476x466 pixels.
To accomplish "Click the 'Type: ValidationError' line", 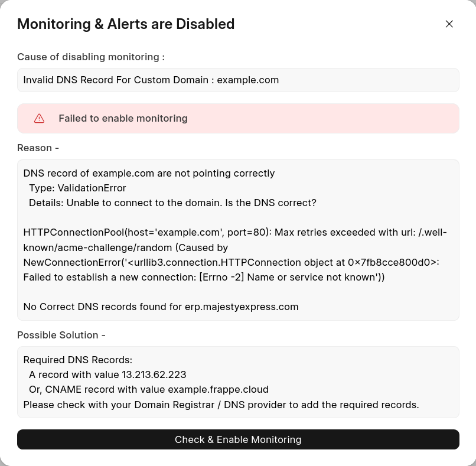I will pyautogui.click(x=77, y=188).
